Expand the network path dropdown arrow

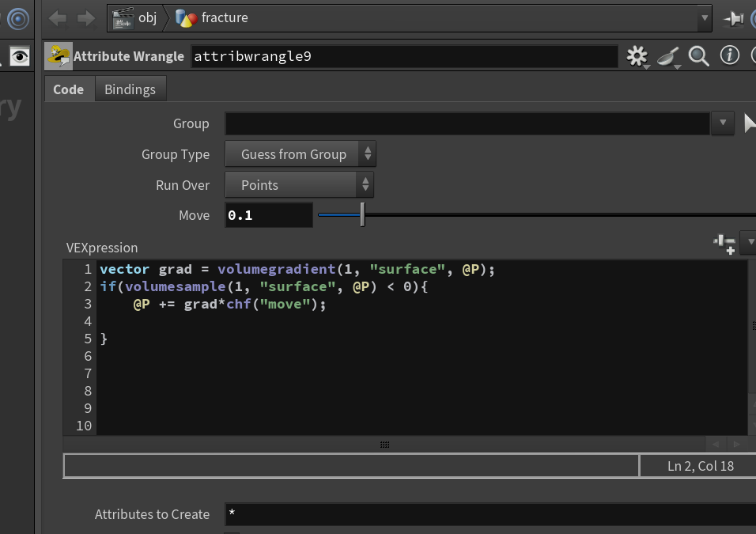pos(705,18)
